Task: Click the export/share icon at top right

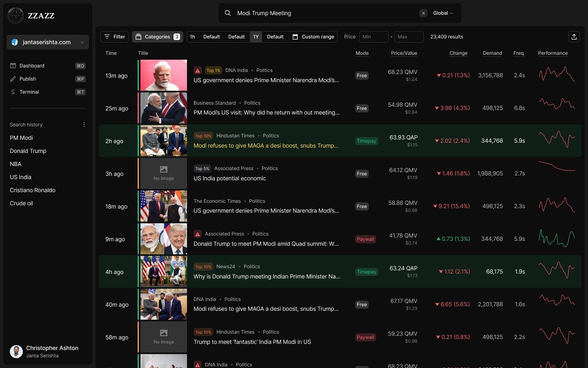Action: (574, 37)
